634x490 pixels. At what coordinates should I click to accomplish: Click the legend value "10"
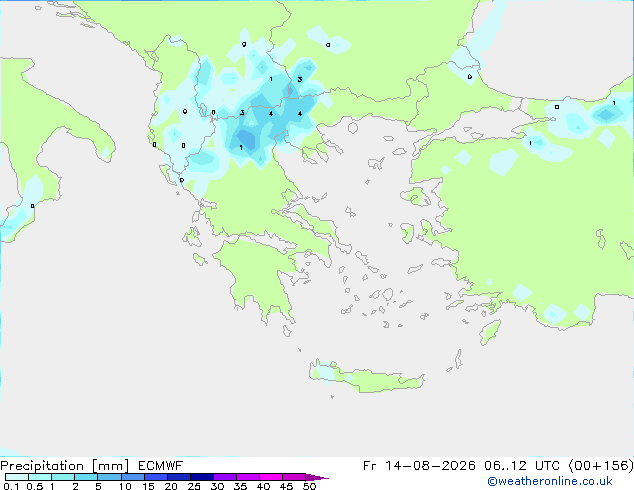125,486
